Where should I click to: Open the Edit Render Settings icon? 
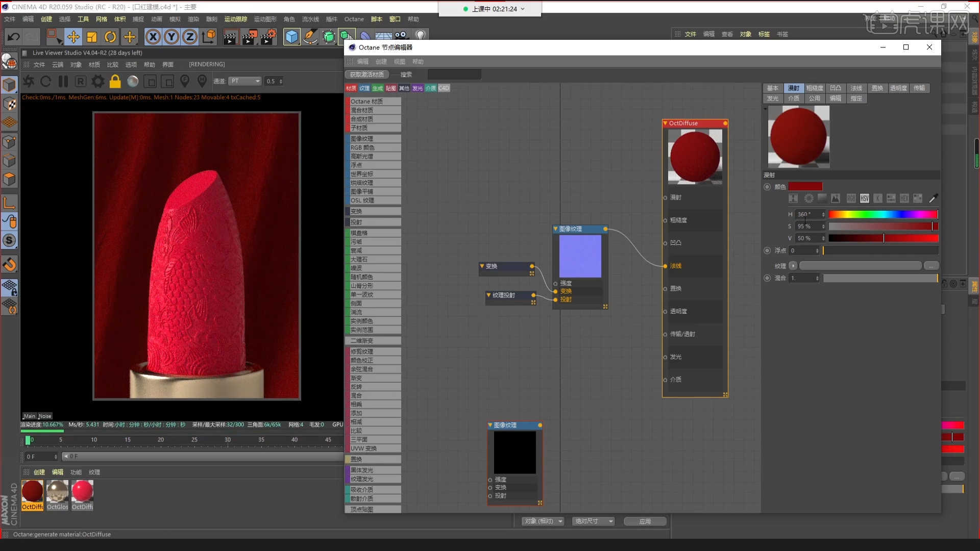268,37
